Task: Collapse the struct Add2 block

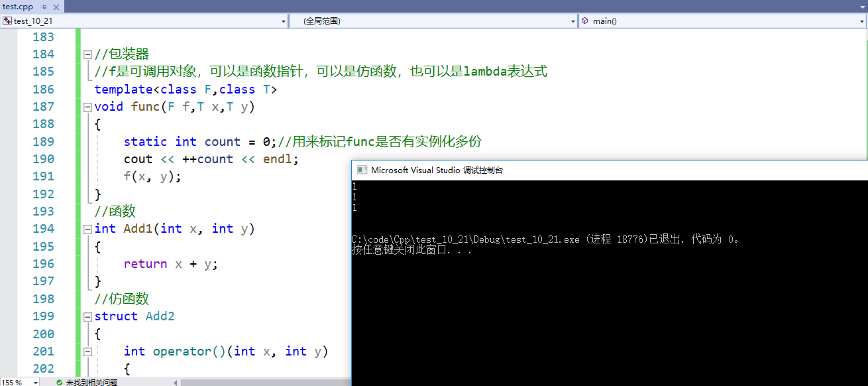Action: pyautogui.click(x=87, y=316)
